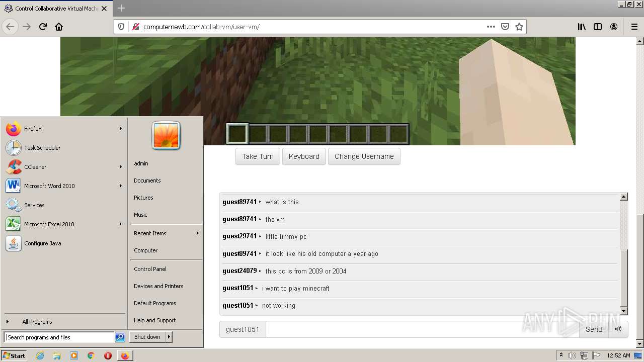Click the Firefox forward arrow button
Screen dimensions: 644x362
coord(27,27)
